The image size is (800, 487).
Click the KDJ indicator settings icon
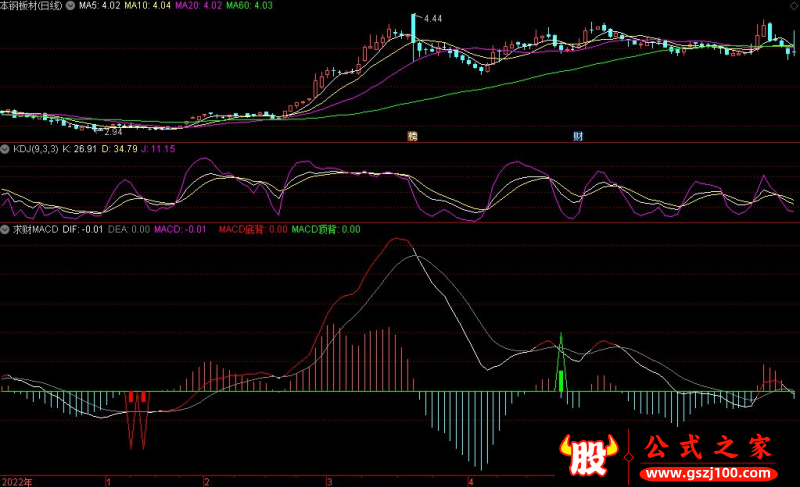[x=6, y=149]
